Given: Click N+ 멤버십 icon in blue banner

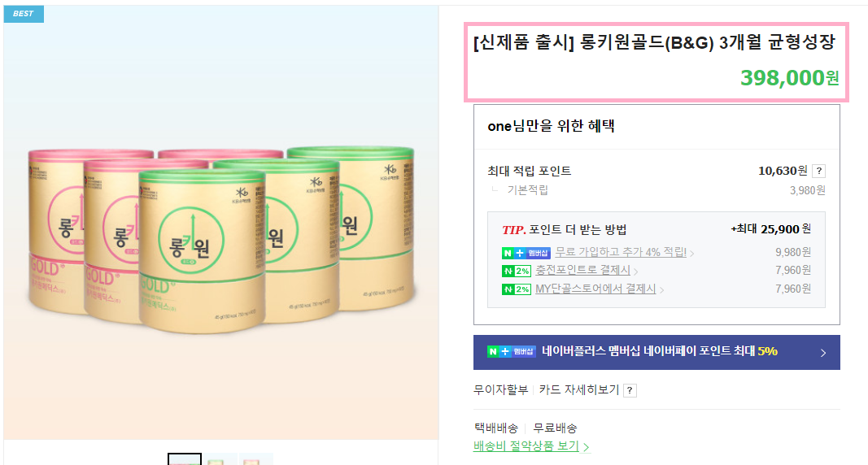Looking at the screenshot, I should (512, 351).
